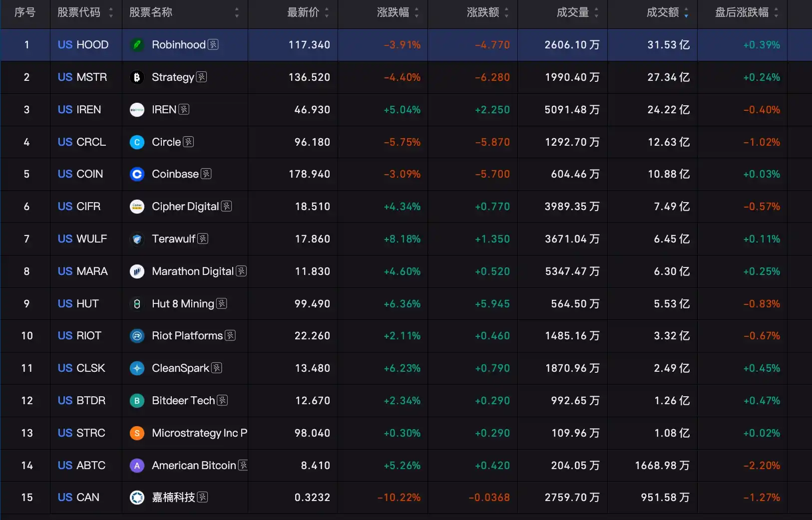This screenshot has width=812, height=520.
Task: Open the US HOOD ticker link
Action: point(83,45)
